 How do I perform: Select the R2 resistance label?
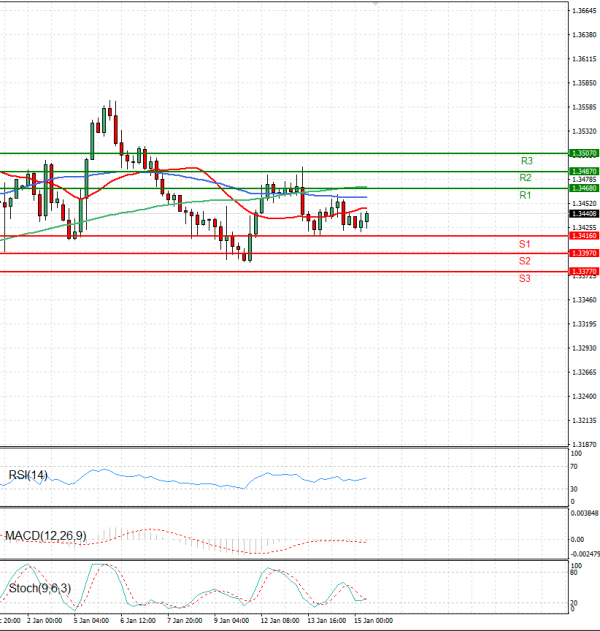point(526,178)
